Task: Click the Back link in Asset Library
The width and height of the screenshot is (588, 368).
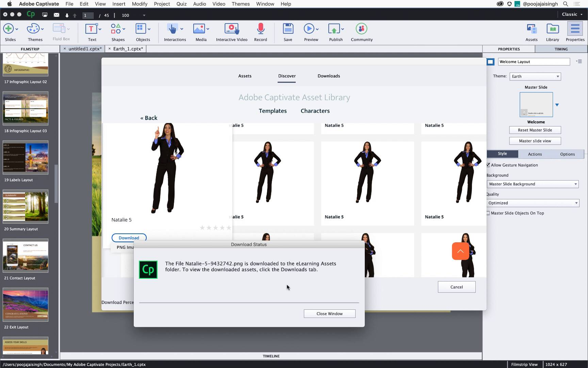Action: coord(149,118)
